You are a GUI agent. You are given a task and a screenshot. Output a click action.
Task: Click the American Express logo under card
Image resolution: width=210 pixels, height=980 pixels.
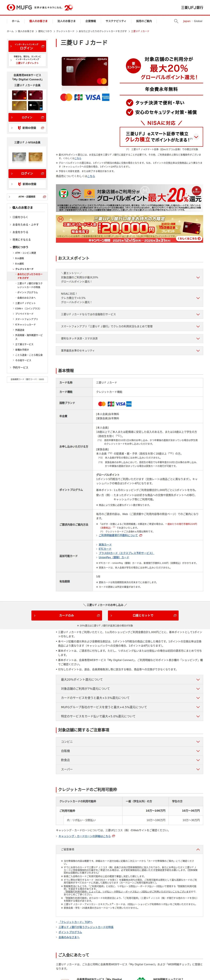[105, 97]
